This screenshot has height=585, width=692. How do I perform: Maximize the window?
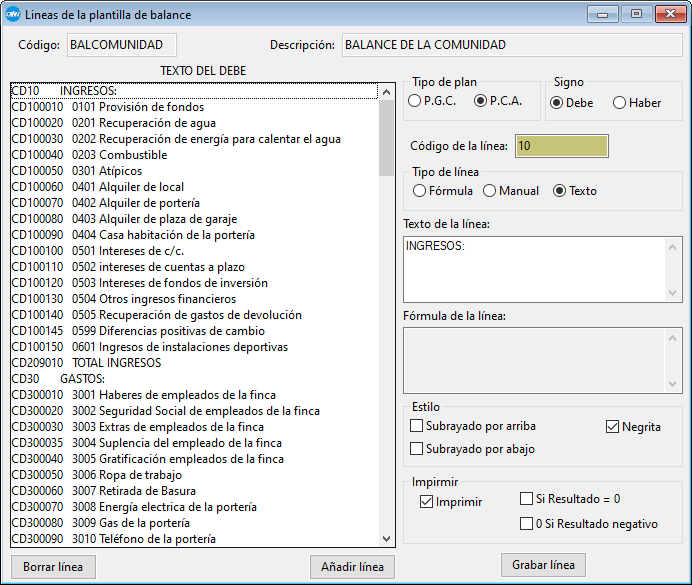635,15
